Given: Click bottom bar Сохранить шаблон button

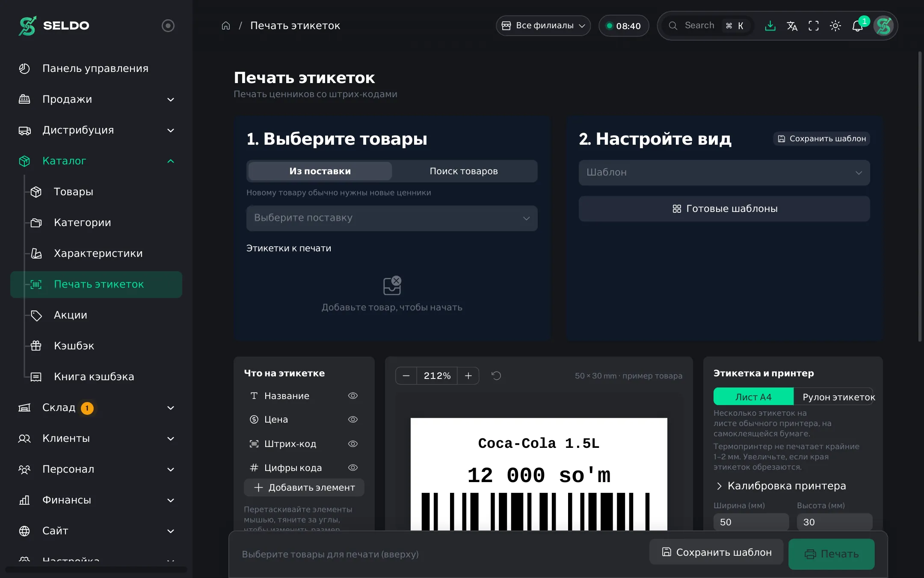Looking at the screenshot, I should [x=717, y=552].
